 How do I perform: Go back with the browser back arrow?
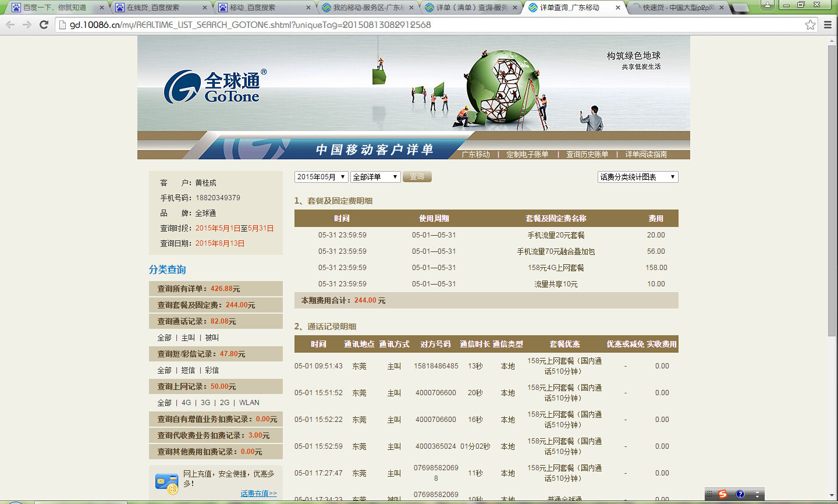tap(10, 25)
